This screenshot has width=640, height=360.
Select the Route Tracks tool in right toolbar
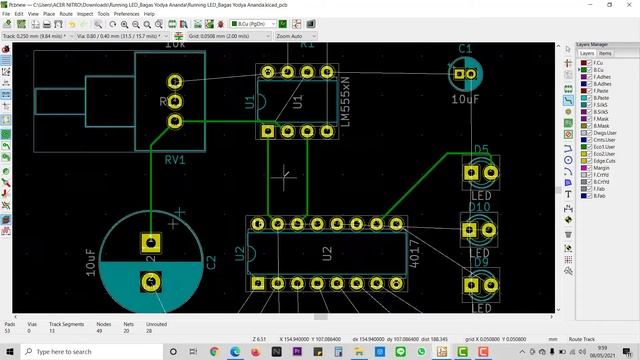pyautogui.click(x=568, y=100)
